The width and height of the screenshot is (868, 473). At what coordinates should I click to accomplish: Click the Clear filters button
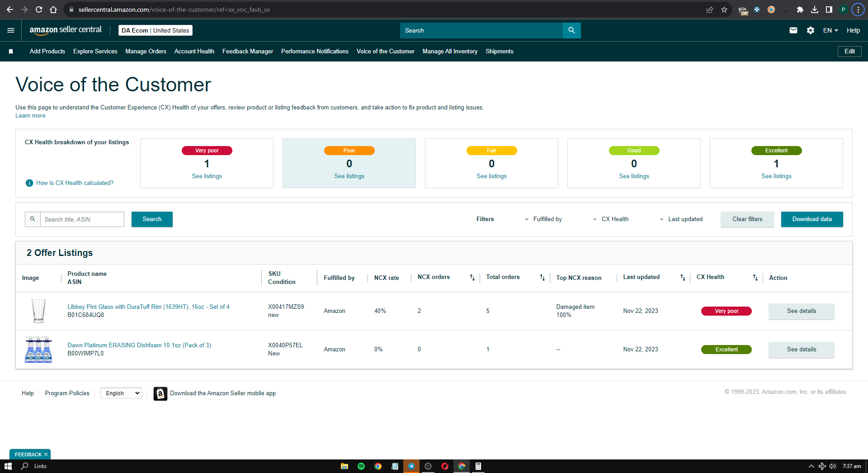click(x=747, y=219)
